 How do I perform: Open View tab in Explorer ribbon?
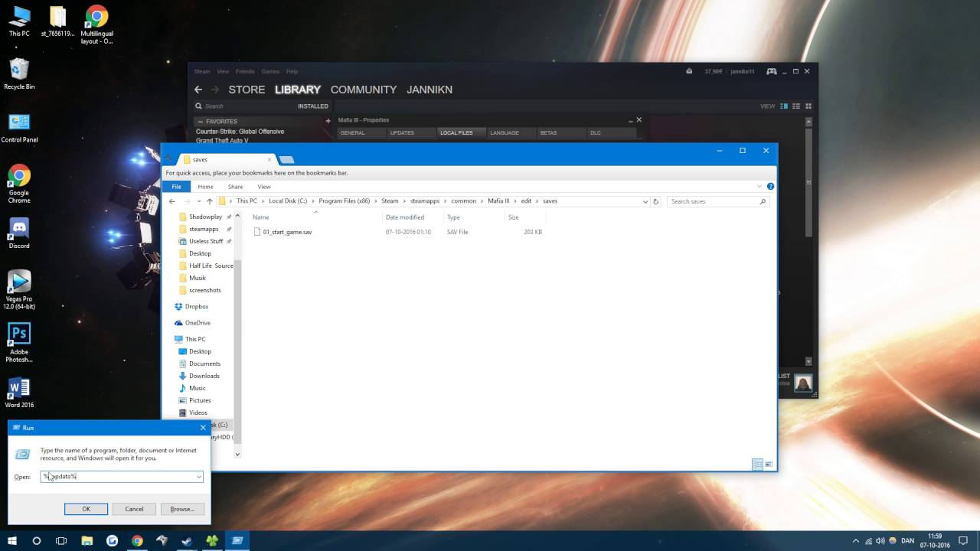click(x=264, y=187)
